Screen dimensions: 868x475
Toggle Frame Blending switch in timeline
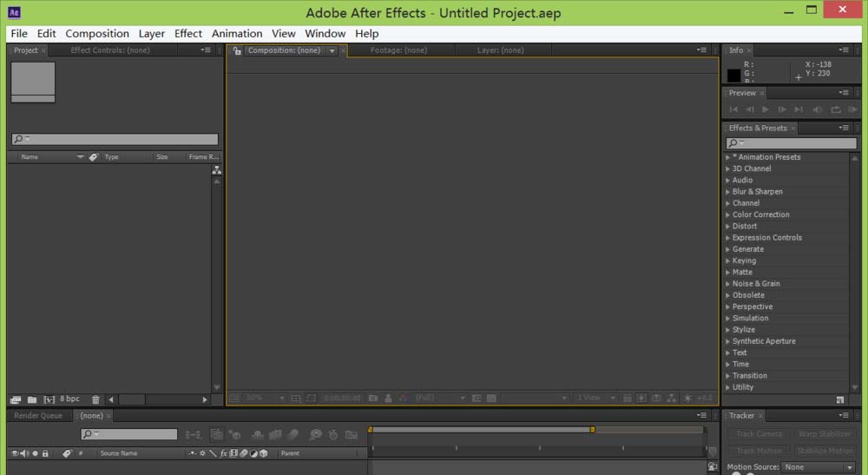pyautogui.click(x=275, y=435)
